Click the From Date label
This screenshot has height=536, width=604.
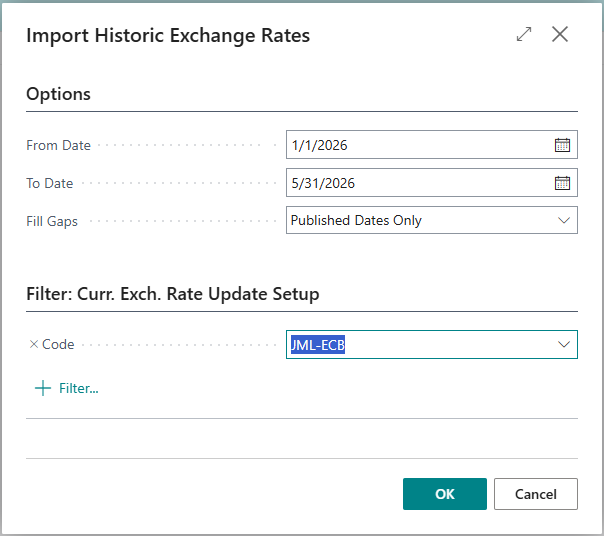(59, 145)
